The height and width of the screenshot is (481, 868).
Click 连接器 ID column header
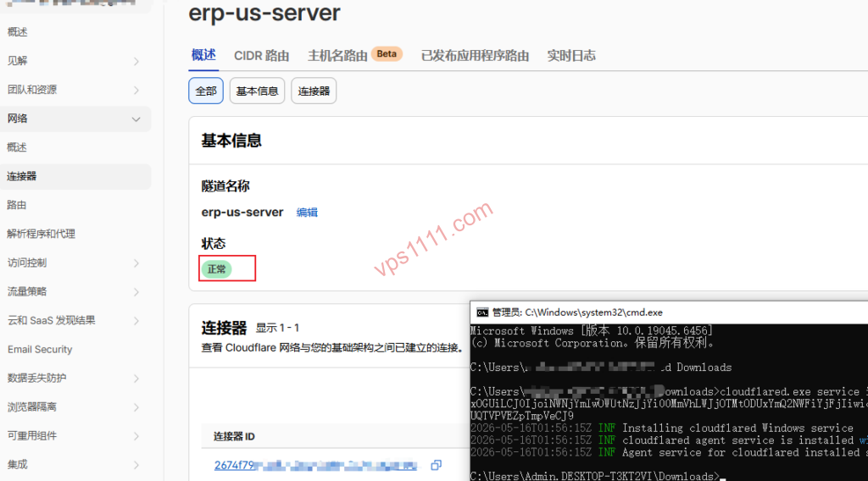[x=234, y=437]
